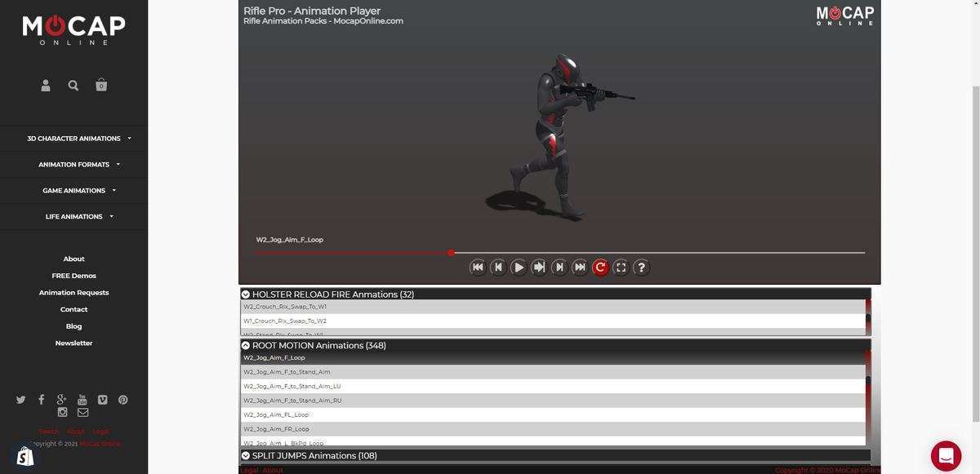Click Root Motion list scrollbar
This screenshot has width=980, height=474.
tap(868, 398)
